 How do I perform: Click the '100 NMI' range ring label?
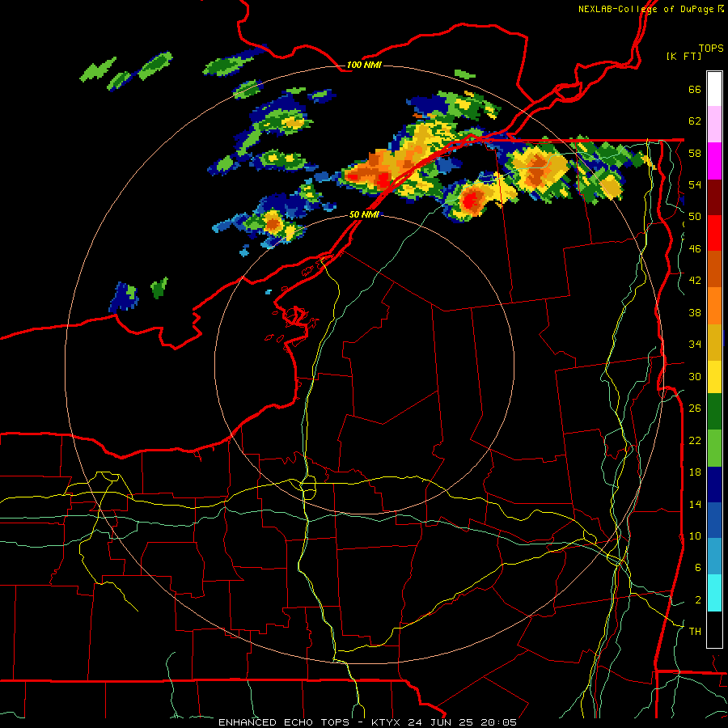[x=364, y=65]
